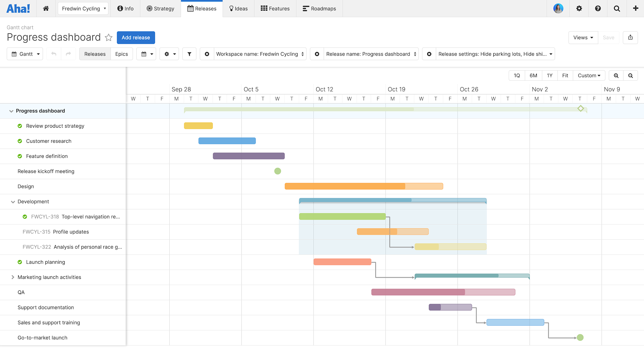Click the Add release button
The image size is (644, 363).
point(136,37)
